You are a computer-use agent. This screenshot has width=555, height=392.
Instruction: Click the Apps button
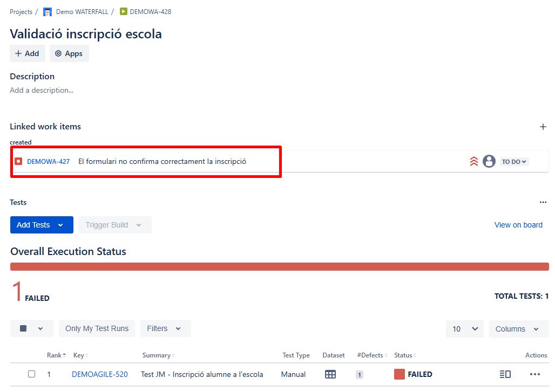(69, 53)
